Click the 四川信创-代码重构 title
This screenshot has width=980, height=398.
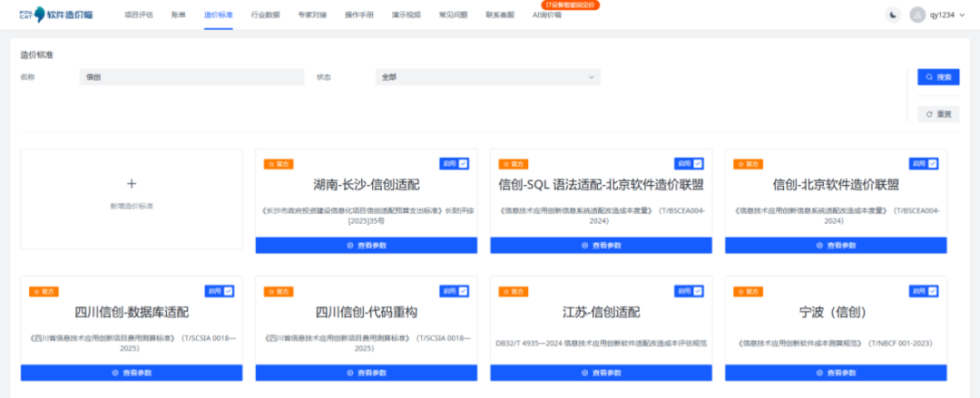(367, 313)
